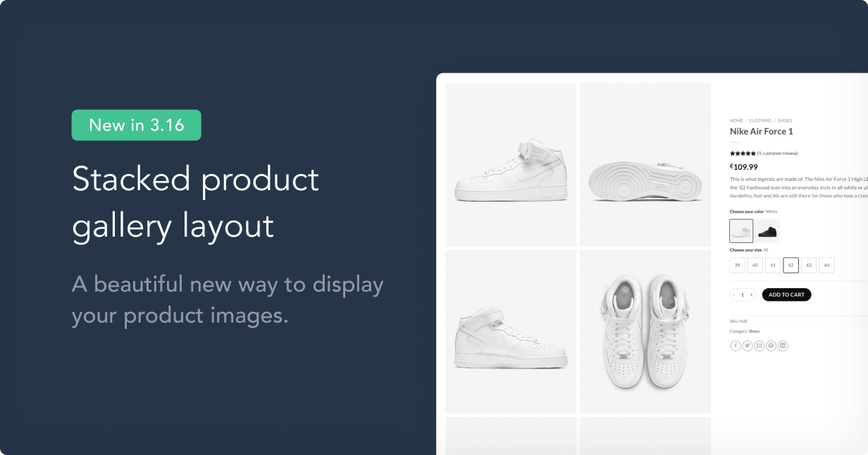Share product on Facebook icon

coord(736,346)
